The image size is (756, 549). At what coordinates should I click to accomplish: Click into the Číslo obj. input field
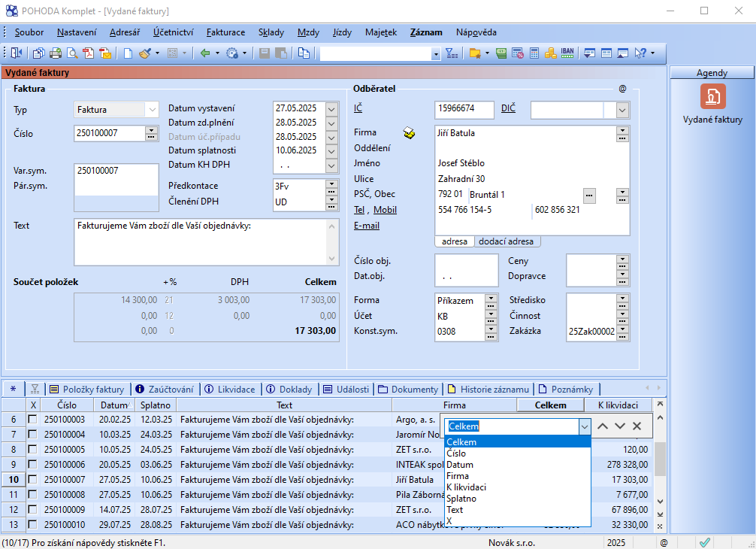pos(466,261)
